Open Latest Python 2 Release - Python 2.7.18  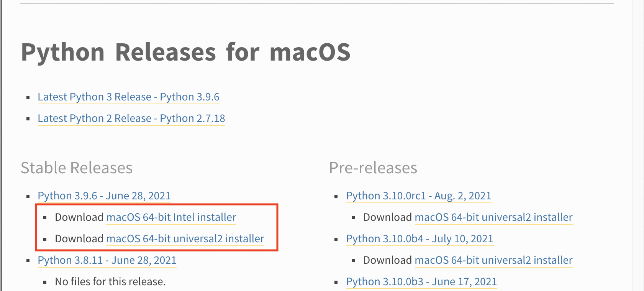131,118
